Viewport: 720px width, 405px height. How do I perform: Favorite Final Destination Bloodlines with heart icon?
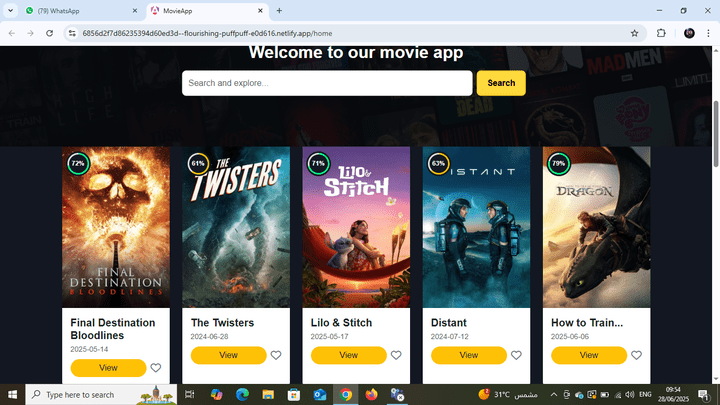tap(156, 368)
